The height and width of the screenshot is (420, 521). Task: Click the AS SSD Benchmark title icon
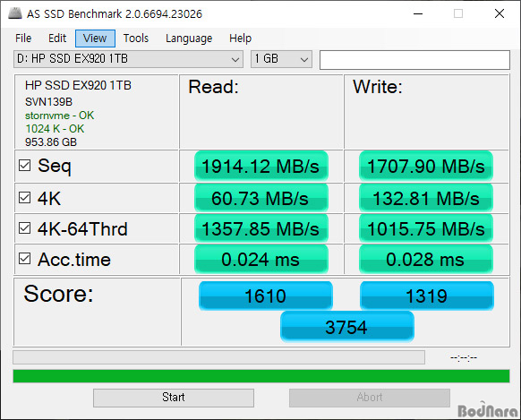click(x=15, y=13)
